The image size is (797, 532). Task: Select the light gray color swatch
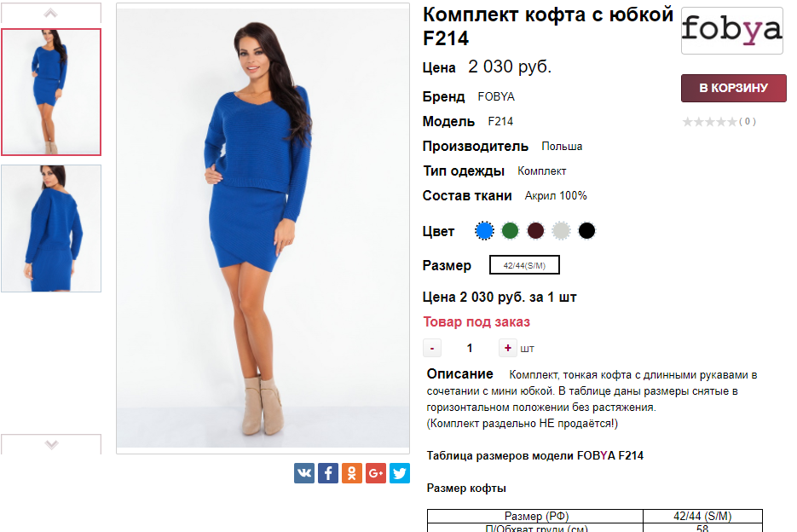tap(561, 231)
